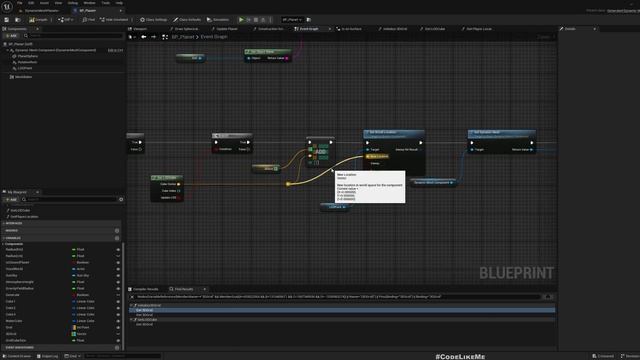The width and height of the screenshot is (640, 360).
Task: Open Class Settings
Action: pos(153,20)
